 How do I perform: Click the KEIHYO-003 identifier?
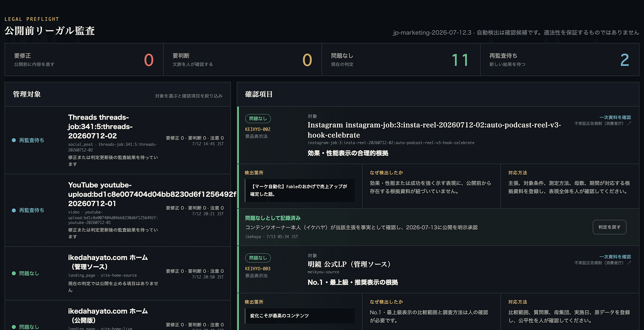pos(258,269)
